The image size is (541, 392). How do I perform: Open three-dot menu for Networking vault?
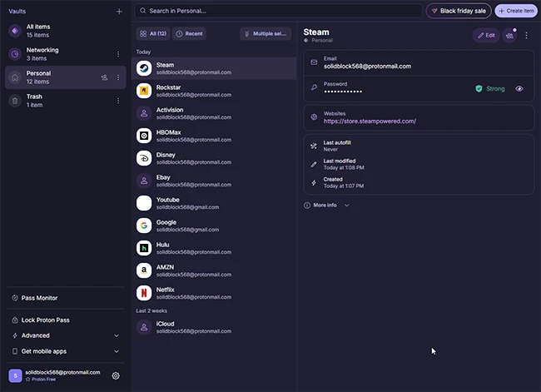click(118, 54)
